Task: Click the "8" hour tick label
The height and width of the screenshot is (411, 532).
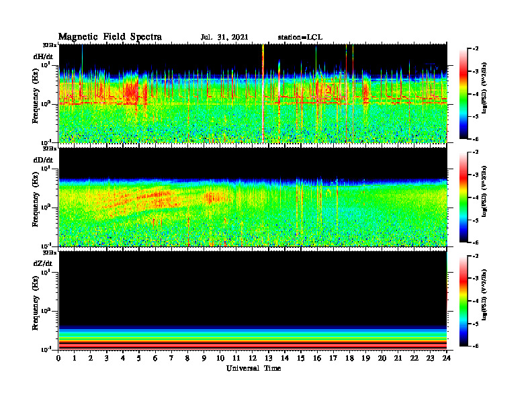Action: (x=187, y=358)
